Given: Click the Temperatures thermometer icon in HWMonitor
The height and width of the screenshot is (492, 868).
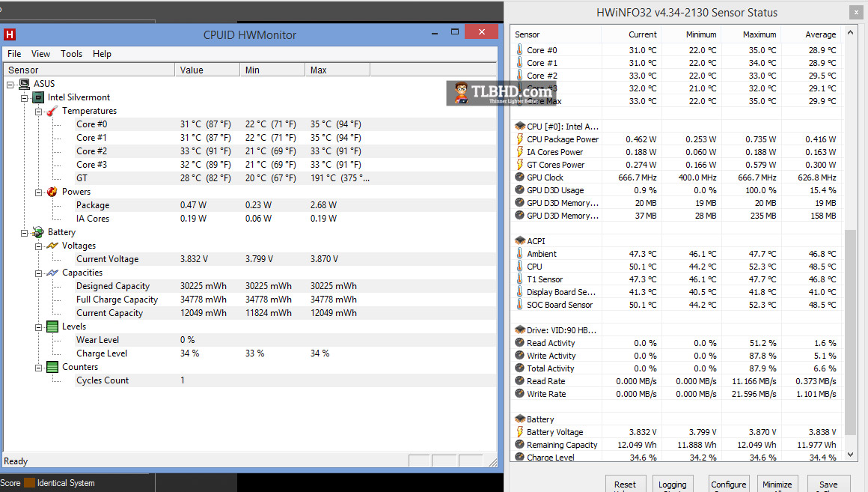Looking at the screenshot, I should [52, 111].
